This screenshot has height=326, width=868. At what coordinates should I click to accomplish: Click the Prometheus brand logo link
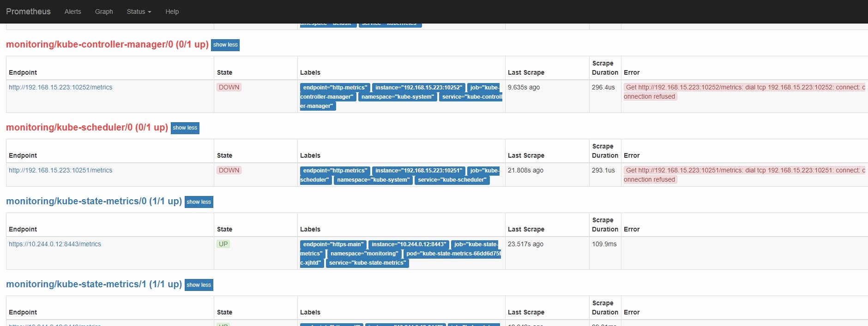(28, 12)
